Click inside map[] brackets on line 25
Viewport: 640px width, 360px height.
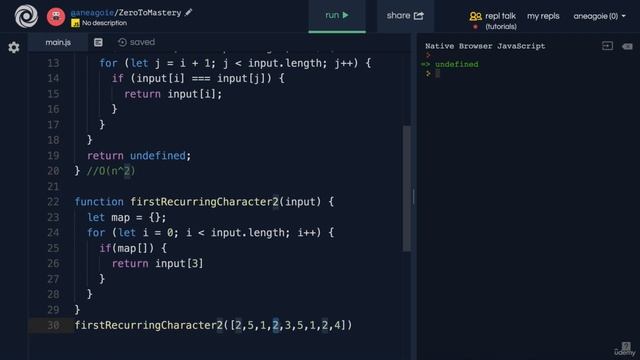(145, 248)
